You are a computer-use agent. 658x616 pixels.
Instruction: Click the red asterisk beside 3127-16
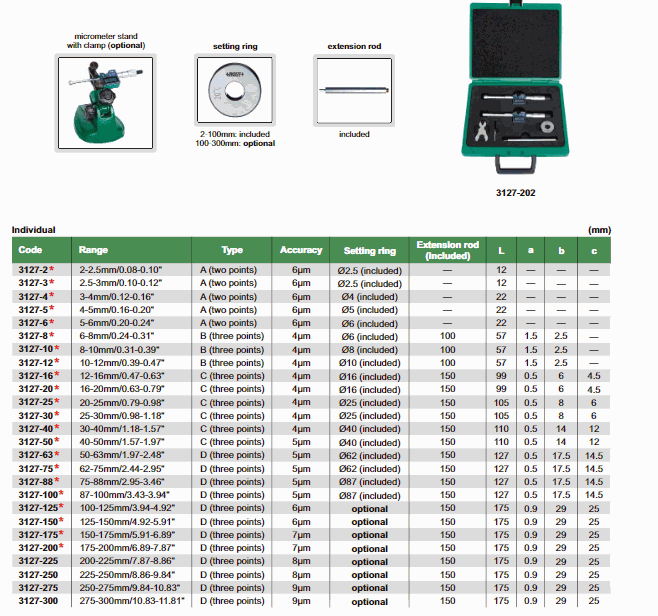click(x=58, y=374)
